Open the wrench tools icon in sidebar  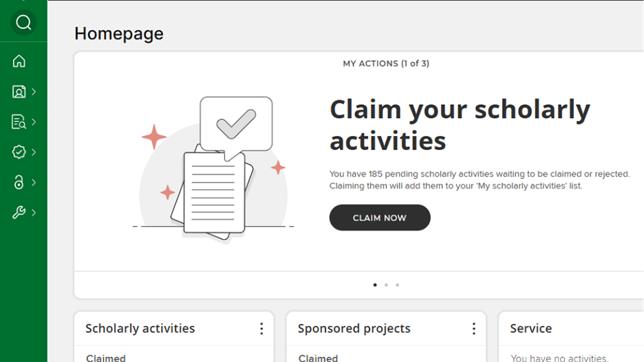pyautogui.click(x=19, y=213)
